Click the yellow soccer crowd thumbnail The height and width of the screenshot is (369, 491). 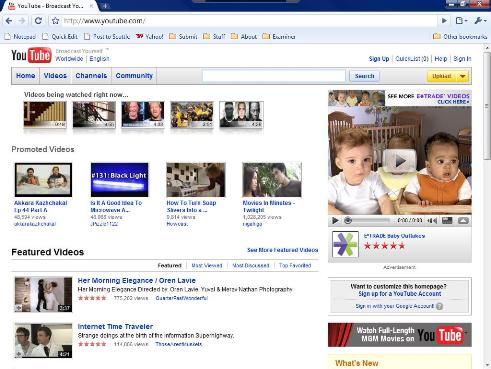192,115
